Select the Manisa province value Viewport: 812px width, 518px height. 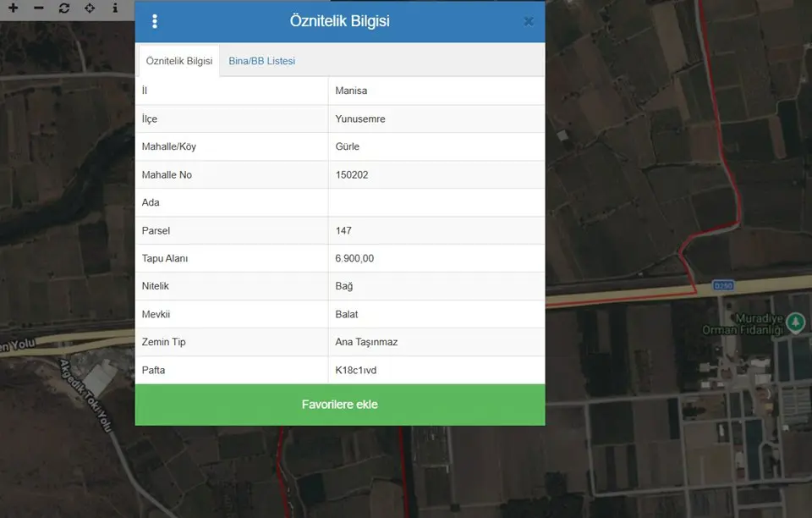tap(351, 91)
